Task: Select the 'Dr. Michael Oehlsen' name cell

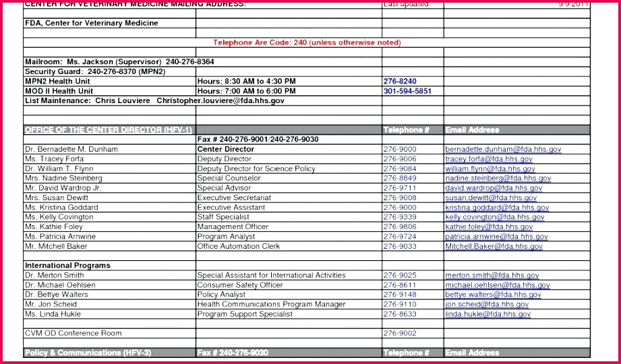Action: pos(110,285)
